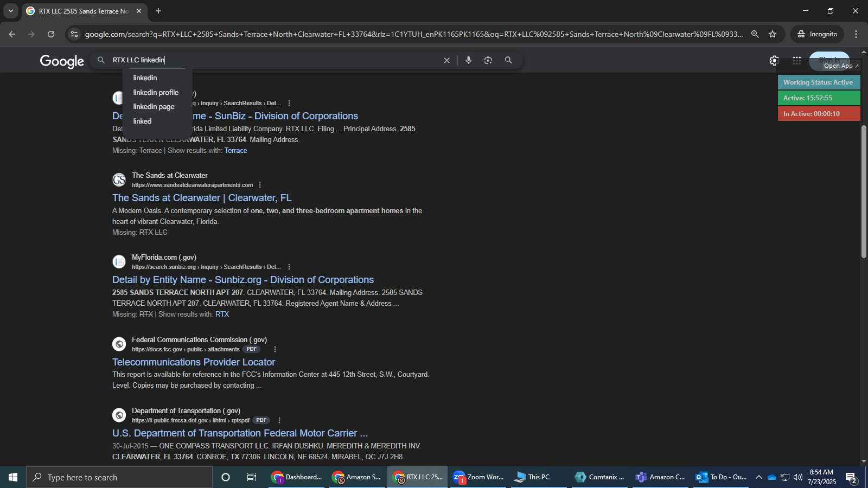Open a new browser tab
The height and width of the screenshot is (488, 868).
tap(158, 11)
